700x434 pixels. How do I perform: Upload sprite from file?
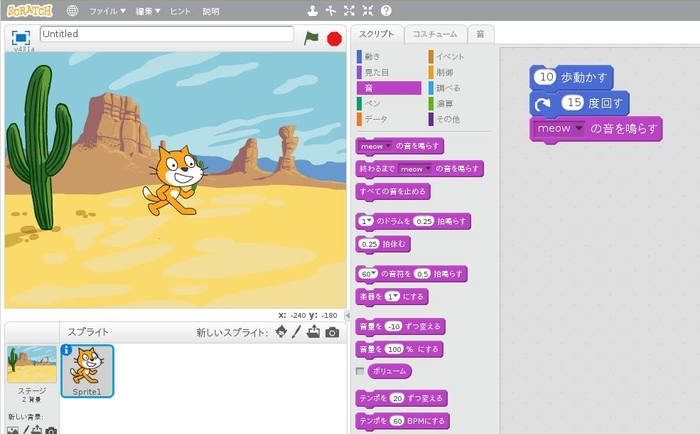(313, 332)
